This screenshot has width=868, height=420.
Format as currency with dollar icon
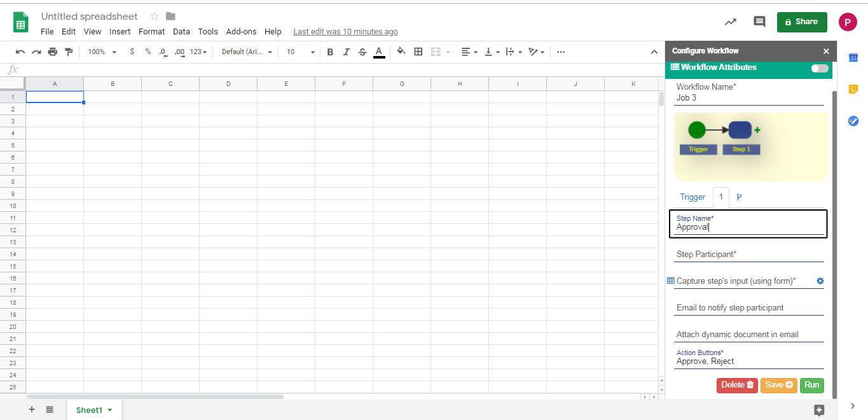tap(132, 52)
